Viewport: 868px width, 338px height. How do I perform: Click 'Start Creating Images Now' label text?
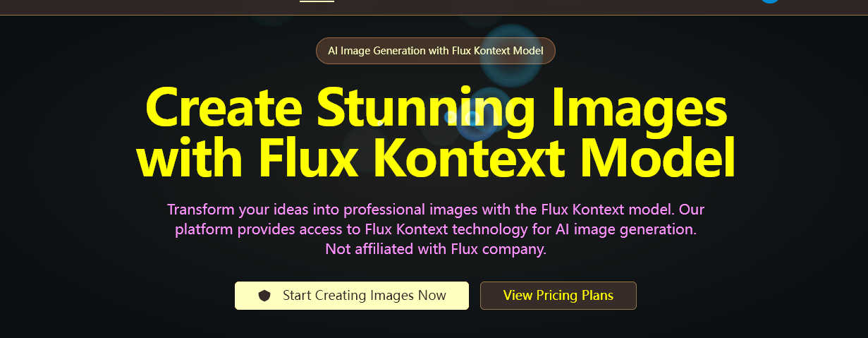(x=365, y=296)
